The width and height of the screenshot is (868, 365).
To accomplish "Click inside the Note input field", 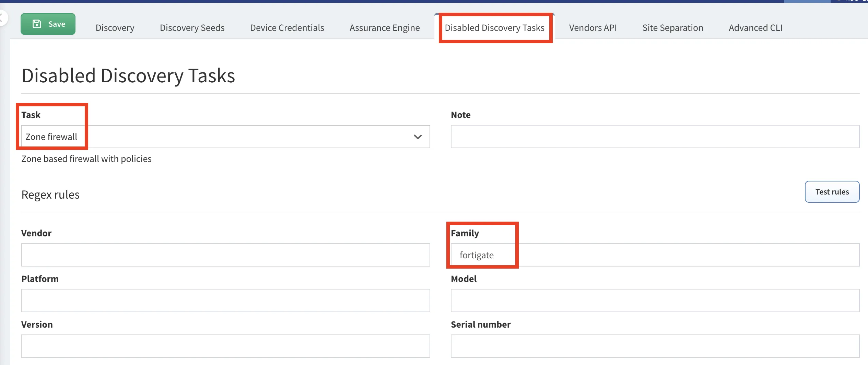I will 655,137.
